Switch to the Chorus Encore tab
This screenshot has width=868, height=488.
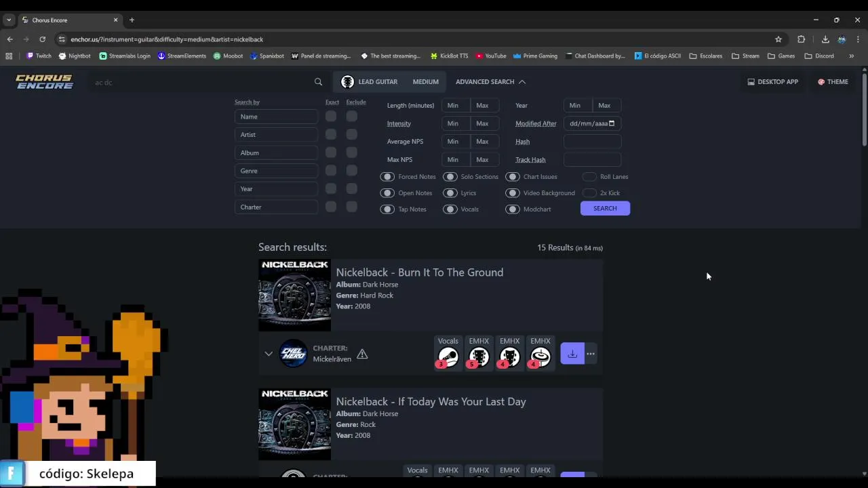click(x=70, y=20)
